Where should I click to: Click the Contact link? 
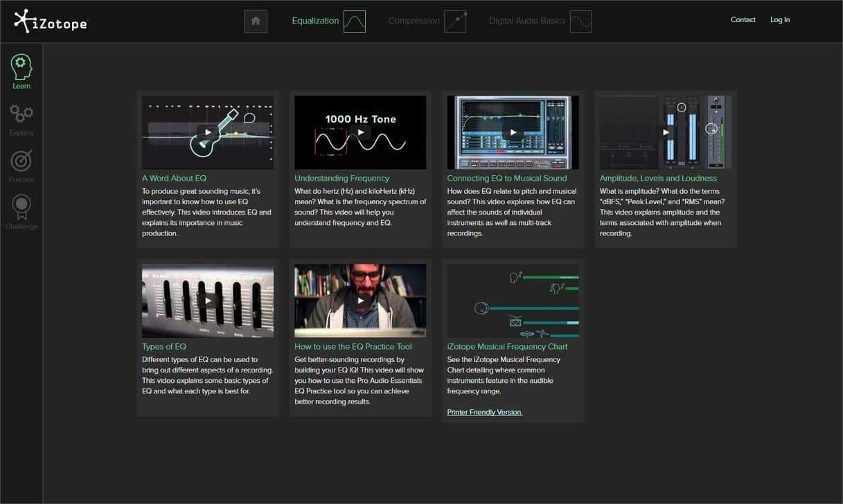click(x=743, y=20)
